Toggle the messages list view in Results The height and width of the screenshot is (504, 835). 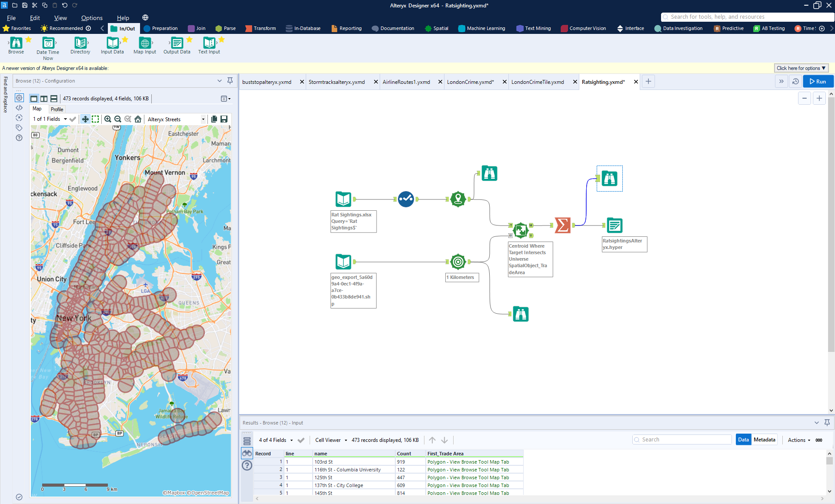pyautogui.click(x=247, y=441)
